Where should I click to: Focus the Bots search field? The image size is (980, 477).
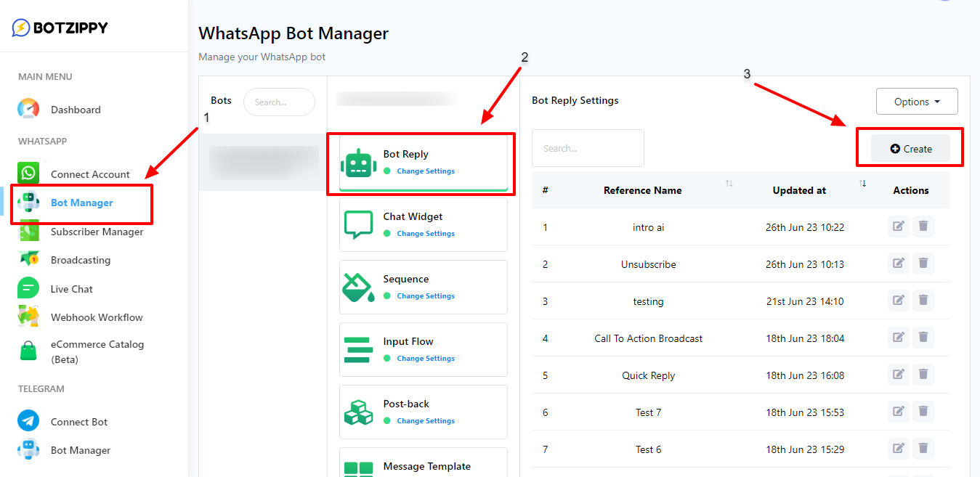click(279, 102)
